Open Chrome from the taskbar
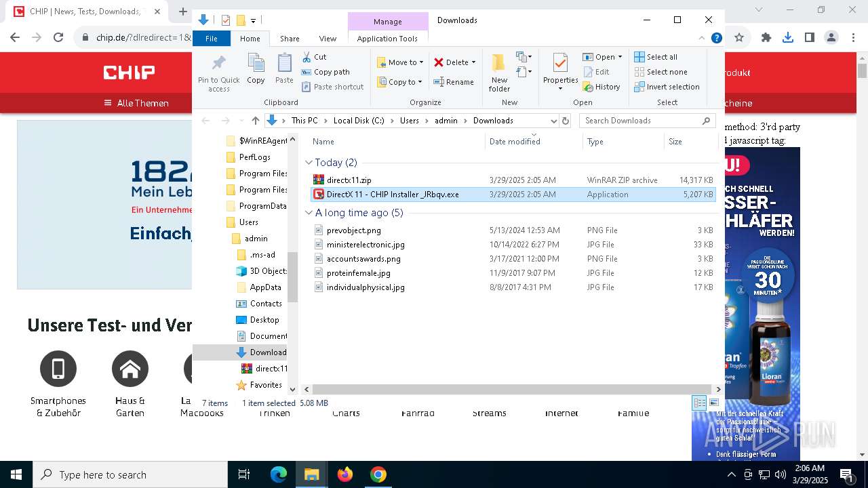 (378, 474)
